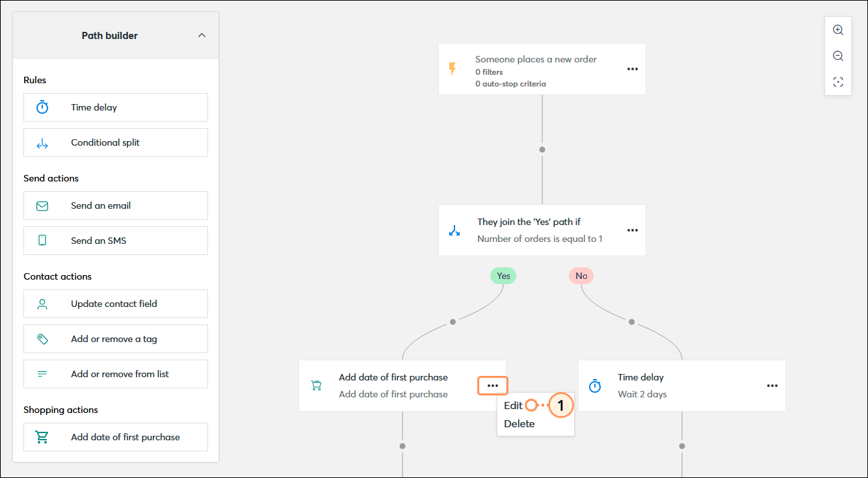Click the Send an email envelope icon

pyautogui.click(x=42, y=206)
